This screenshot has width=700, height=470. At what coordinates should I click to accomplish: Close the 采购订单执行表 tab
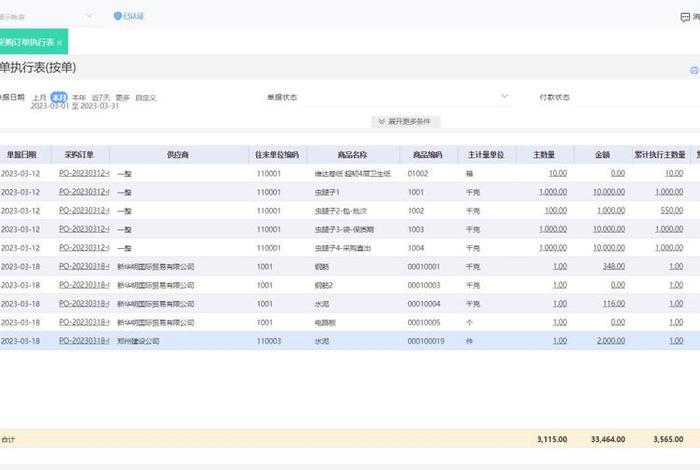[59, 43]
